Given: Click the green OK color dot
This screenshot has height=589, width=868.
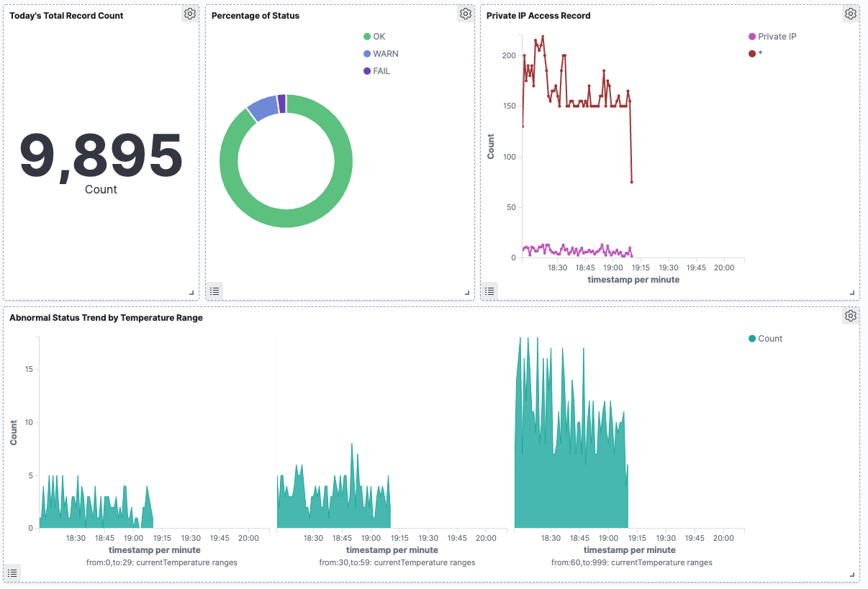Looking at the screenshot, I should pos(367,37).
